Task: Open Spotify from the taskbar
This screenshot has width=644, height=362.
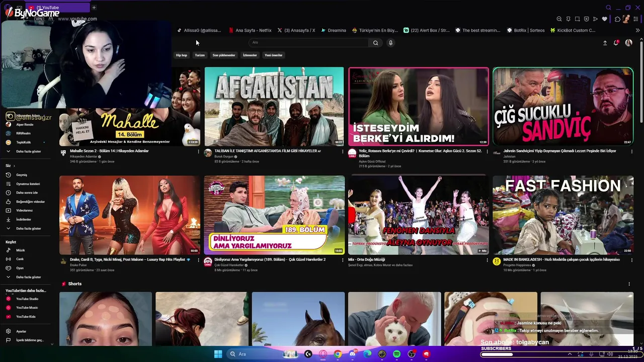Action: tap(396, 354)
